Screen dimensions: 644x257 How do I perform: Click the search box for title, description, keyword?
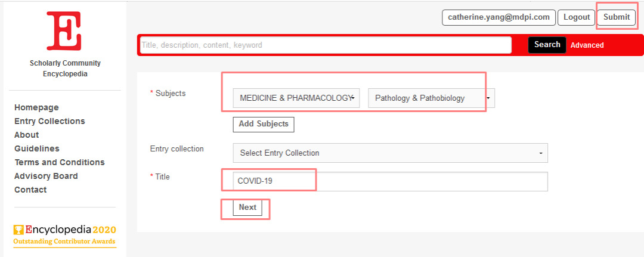coord(326,45)
